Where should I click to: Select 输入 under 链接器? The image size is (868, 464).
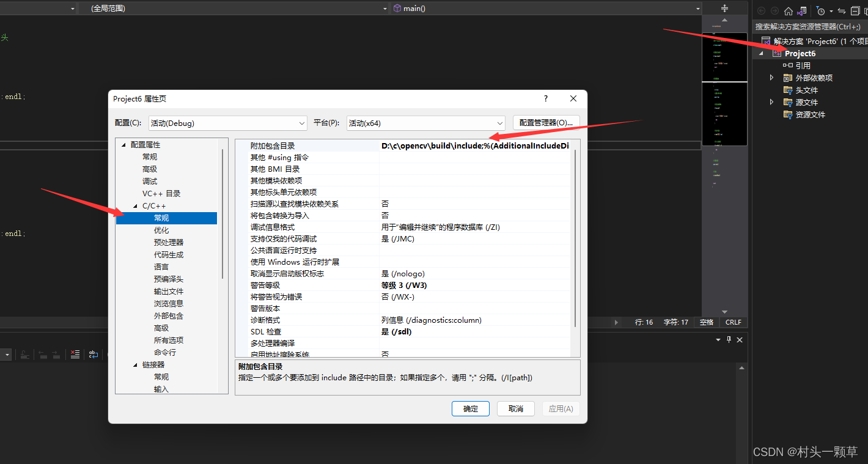[x=161, y=389]
